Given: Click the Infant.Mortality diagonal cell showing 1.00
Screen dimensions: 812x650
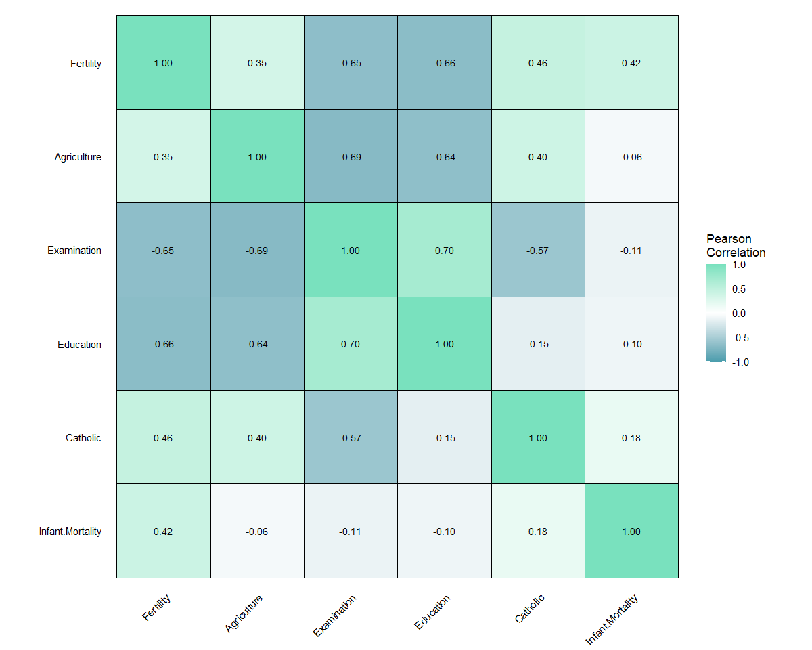Looking at the screenshot, I should 631,531.
